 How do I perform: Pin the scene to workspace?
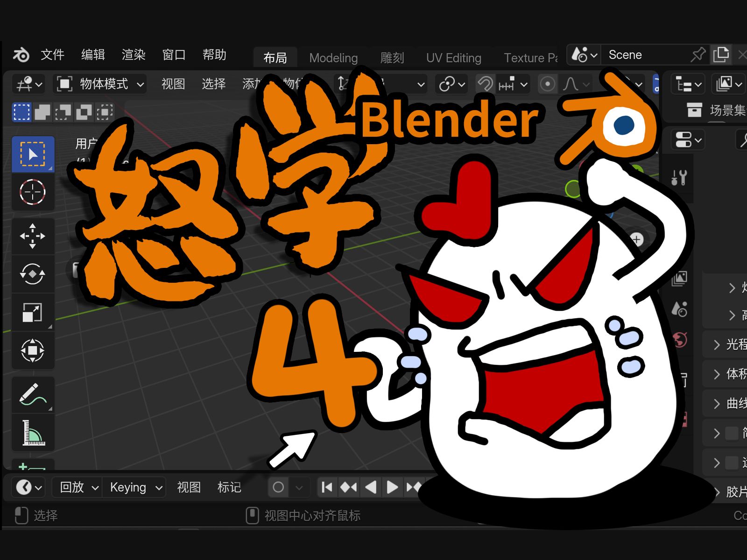point(698,55)
